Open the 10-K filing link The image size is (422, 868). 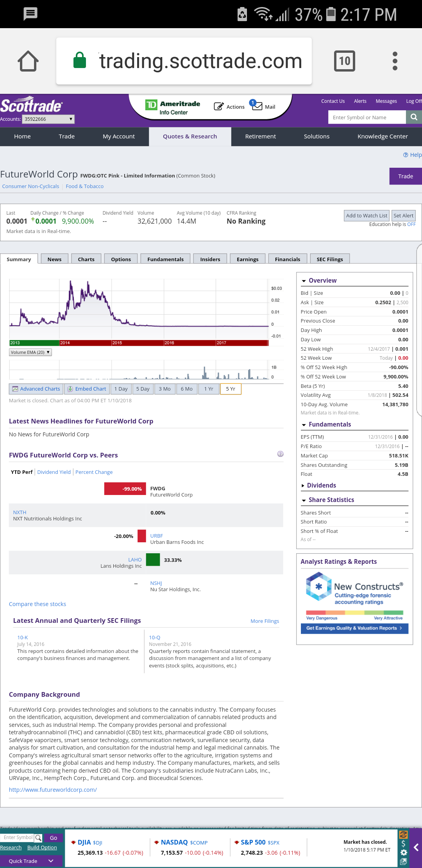23,637
